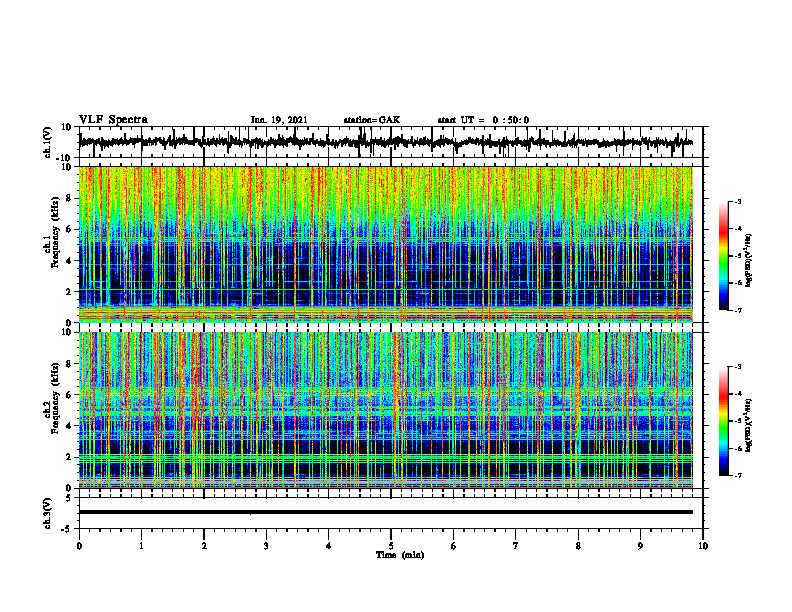
Task: Click the ch.1 spectrogram colorbar
Action: click(x=723, y=256)
